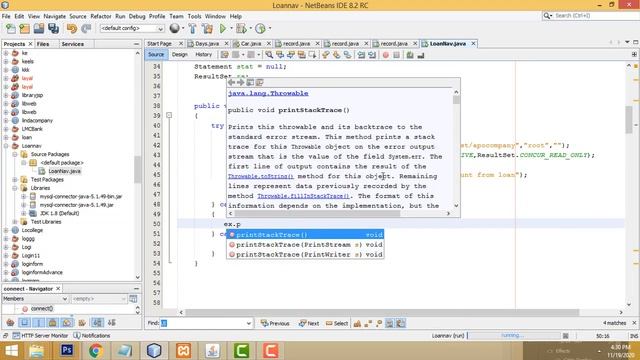Click the Save All toolbar icon

(53, 29)
